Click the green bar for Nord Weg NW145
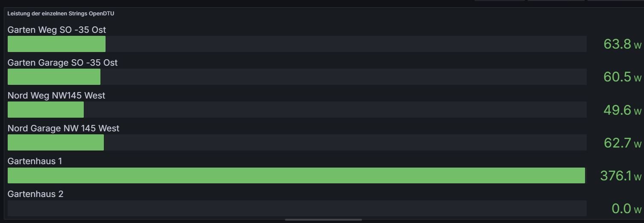 point(46,110)
